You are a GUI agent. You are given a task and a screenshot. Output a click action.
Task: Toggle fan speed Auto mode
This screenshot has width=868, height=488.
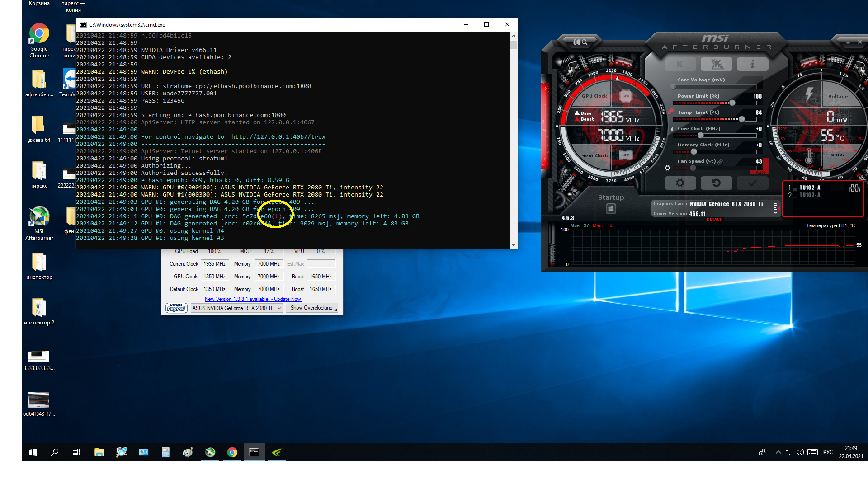(x=761, y=172)
